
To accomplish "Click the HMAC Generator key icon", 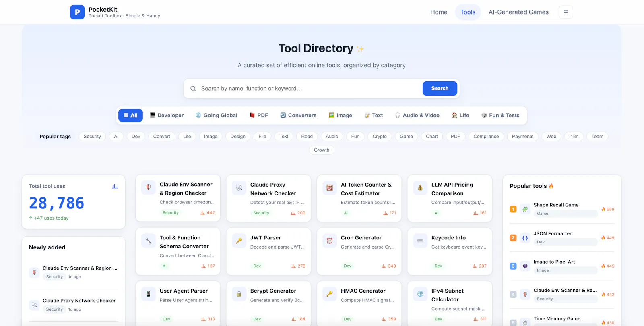I will 330,294.
